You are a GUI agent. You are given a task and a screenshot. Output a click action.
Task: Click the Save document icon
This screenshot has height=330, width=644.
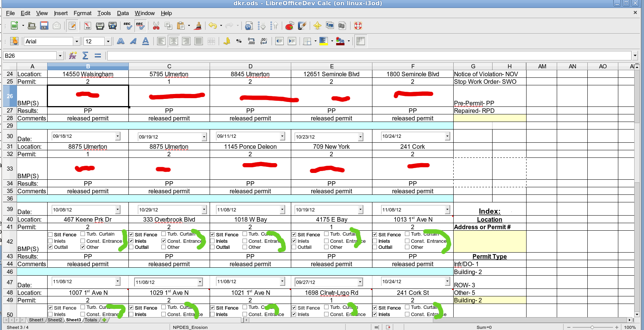44,26
